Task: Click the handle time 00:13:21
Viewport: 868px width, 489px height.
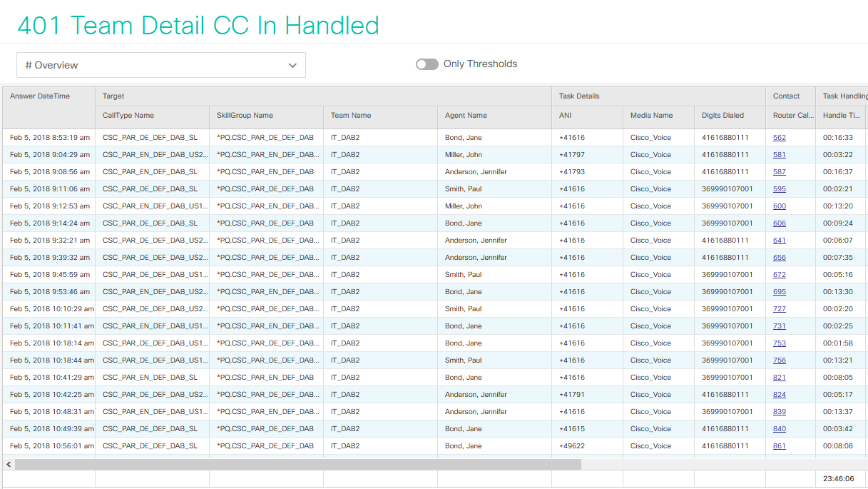Action: point(837,361)
